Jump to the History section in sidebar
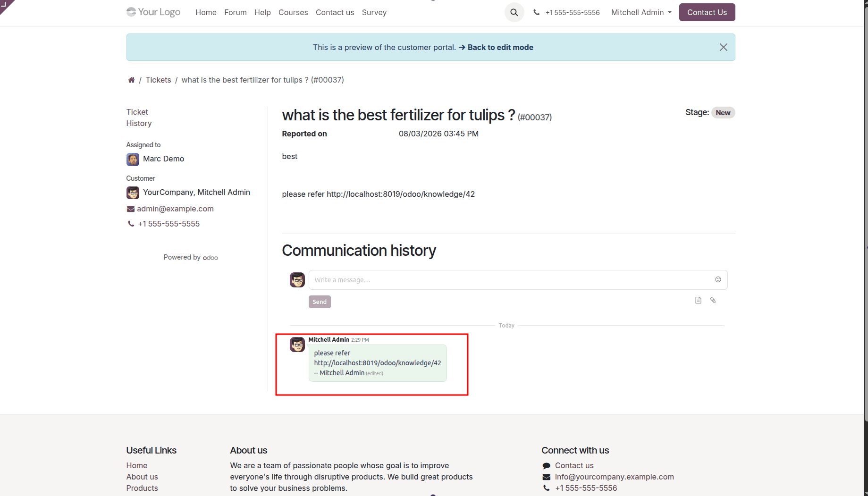Viewport: 868px width, 496px height. point(139,123)
